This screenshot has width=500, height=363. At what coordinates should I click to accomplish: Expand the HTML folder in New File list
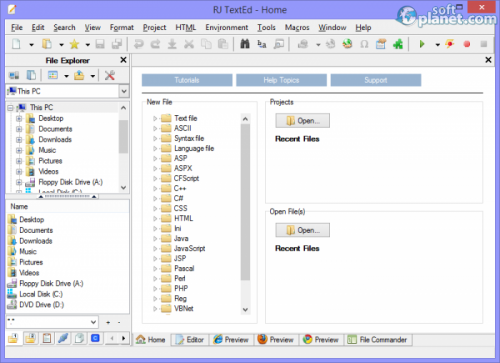click(155, 219)
